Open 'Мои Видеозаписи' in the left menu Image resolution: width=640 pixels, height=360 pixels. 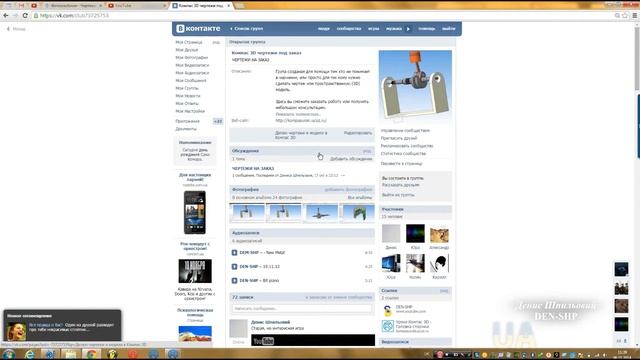[192, 65]
